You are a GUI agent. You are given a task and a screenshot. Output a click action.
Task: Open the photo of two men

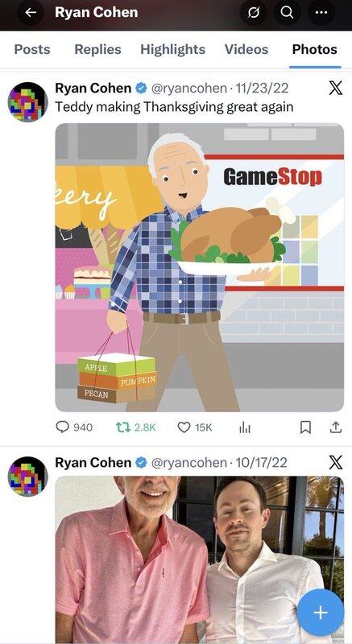[200, 559]
